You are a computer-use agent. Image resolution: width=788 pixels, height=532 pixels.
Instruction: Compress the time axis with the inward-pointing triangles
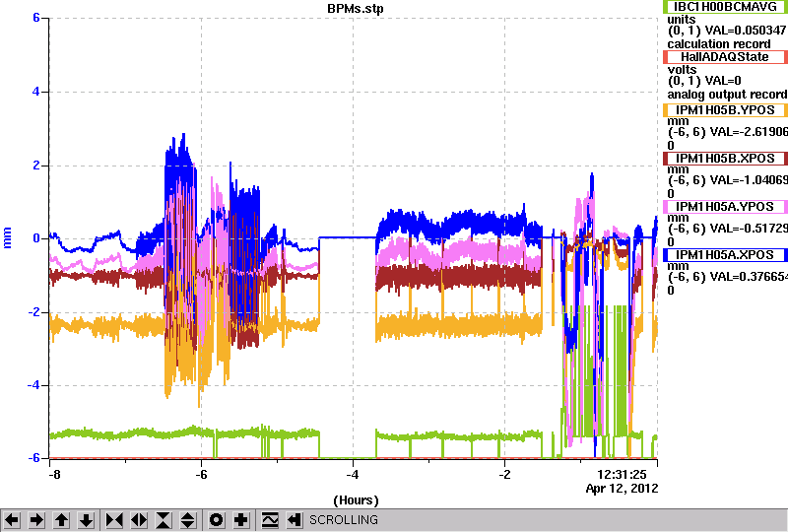pyautogui.click(x=114, y=520)
